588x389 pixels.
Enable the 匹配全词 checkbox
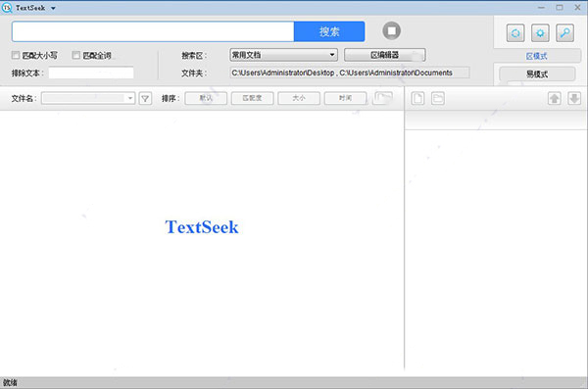76,55
